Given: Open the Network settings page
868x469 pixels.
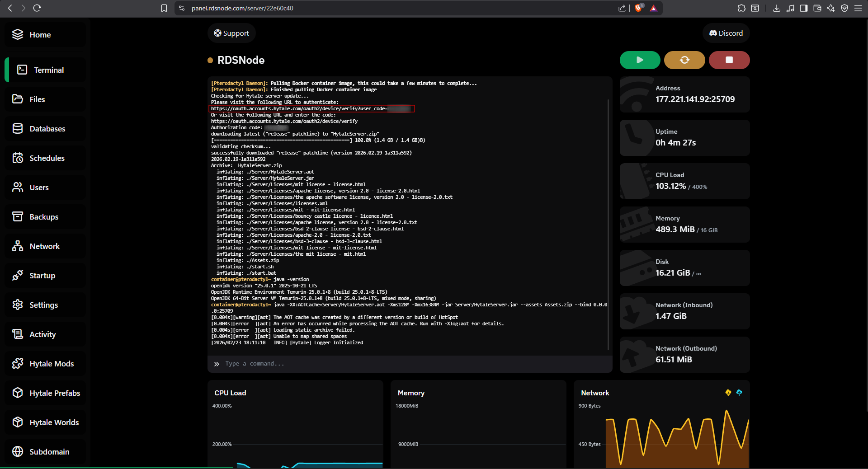Looking at the screenshot, I should 44,246.
